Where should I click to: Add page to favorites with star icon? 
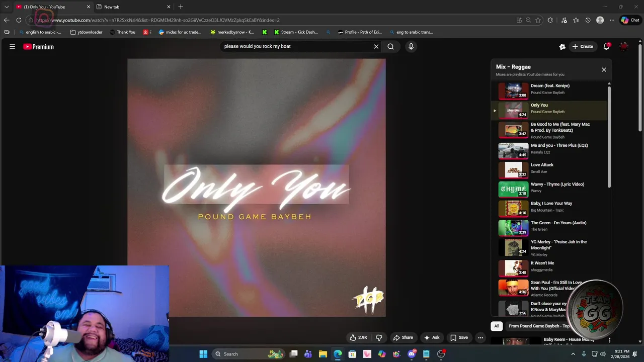click(538, 20)
